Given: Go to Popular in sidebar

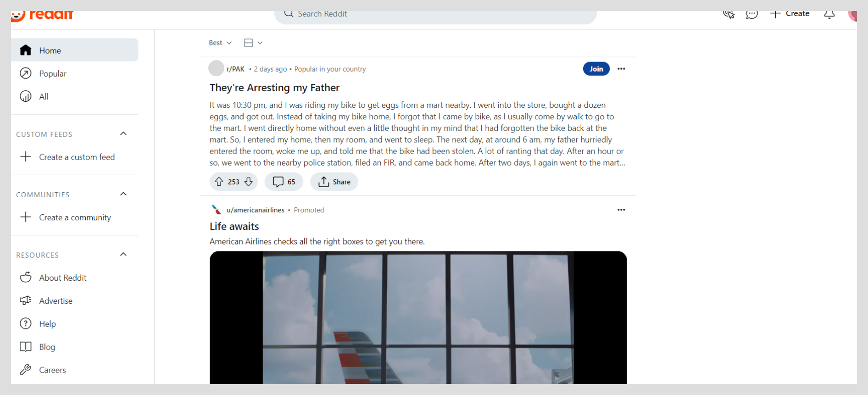Looking at the screenshot, I should [x=53, y=73].
